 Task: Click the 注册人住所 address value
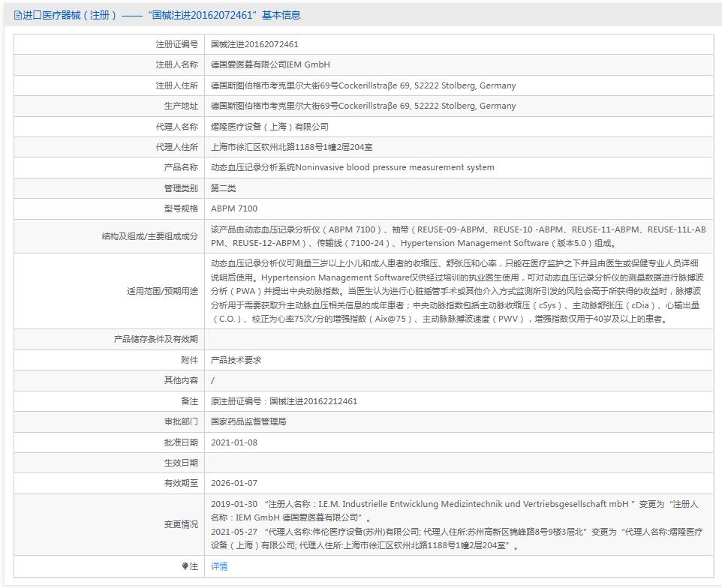(x=363, y=85)
